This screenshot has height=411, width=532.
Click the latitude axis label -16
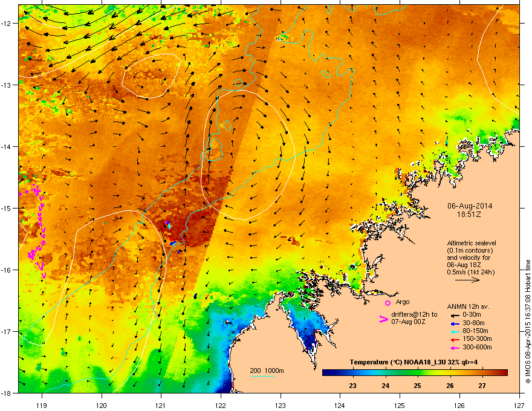point(6,270)
